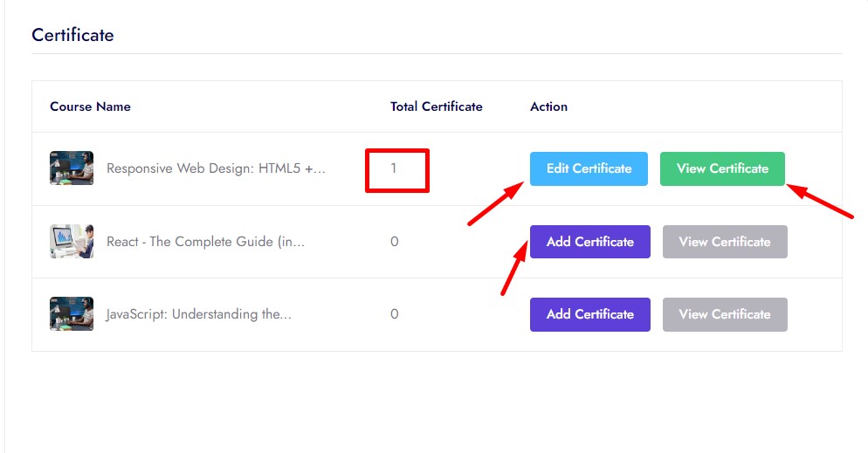Click View Certificate in the JavaScript row
This screenshot has height=453, width=868.
(725, 314)
